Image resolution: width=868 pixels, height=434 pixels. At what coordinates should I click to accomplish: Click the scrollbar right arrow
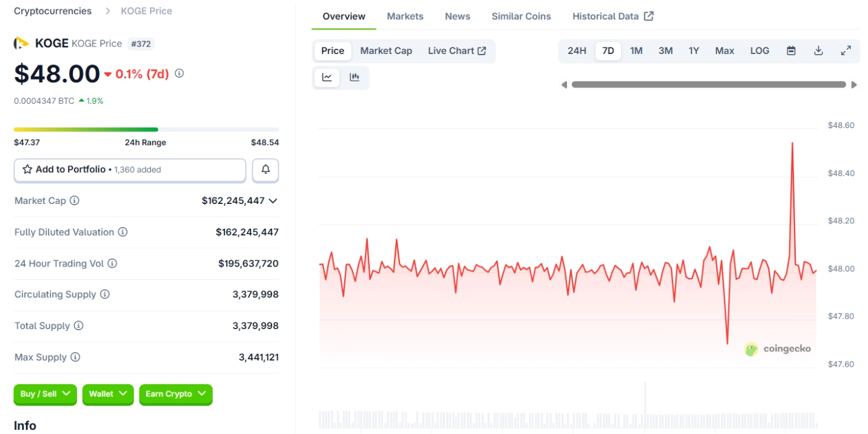coord(854,85)
